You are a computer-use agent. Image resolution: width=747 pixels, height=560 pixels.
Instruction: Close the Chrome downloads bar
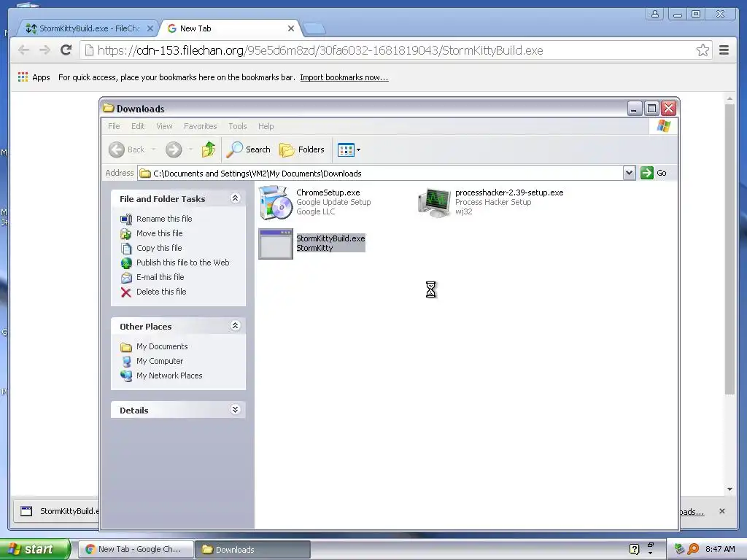pos(721,511)
